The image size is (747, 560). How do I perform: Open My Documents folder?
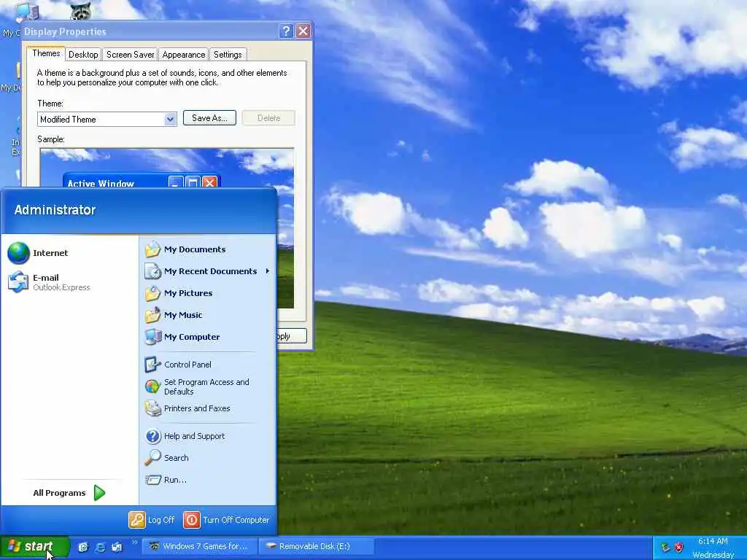pyautogui.click(x=208, y=249)
